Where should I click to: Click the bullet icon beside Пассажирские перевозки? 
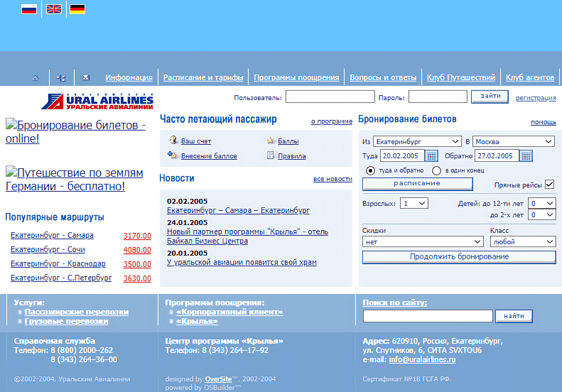click(20, 312)
